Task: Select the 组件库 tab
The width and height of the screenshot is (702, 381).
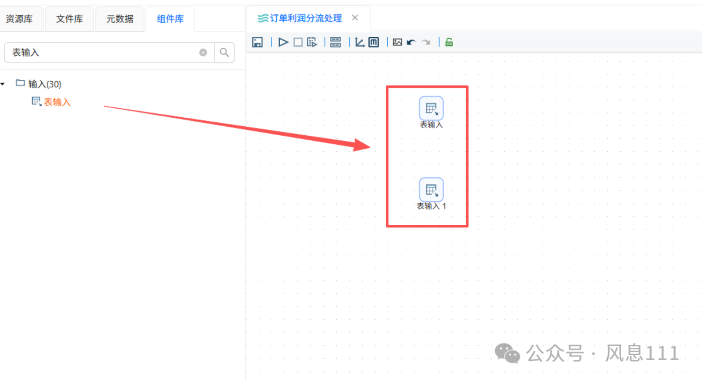Action: [170, 19]
